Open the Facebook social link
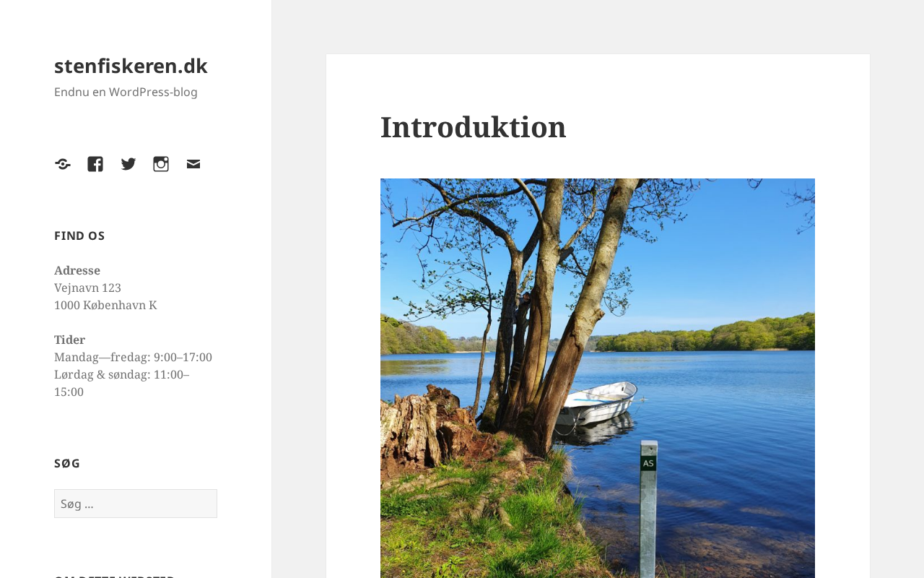 click(95, 164)
